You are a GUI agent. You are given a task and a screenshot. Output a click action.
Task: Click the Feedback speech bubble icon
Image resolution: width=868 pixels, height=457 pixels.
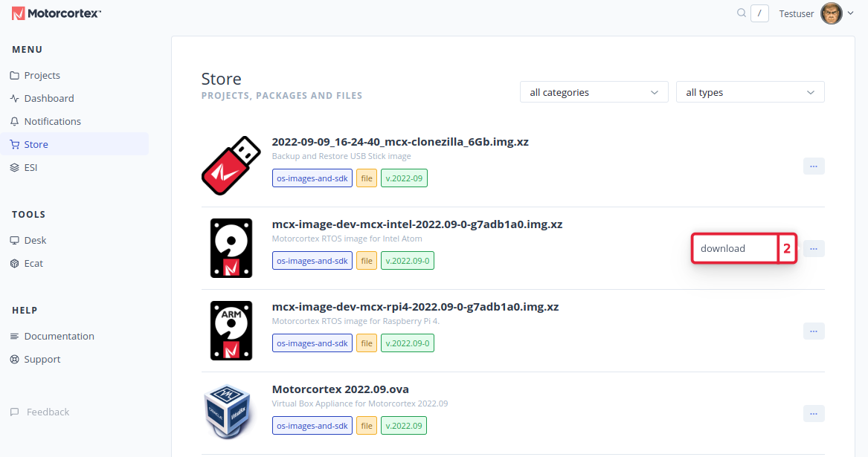pyautogui.click(x=14, y=412)
